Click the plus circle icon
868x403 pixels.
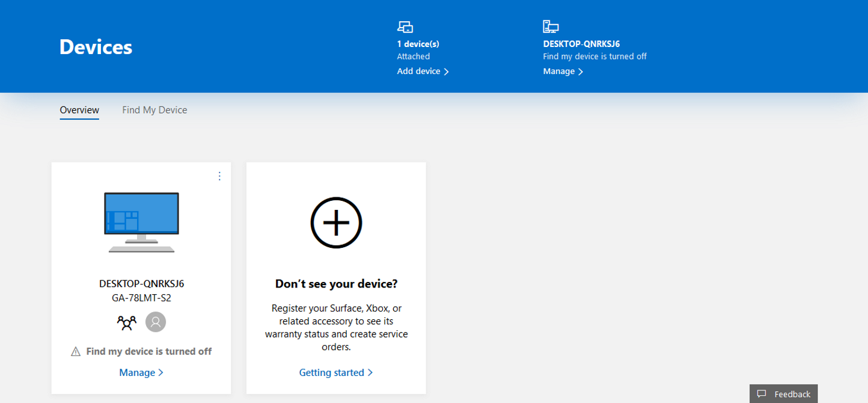(x=336, y=223)
